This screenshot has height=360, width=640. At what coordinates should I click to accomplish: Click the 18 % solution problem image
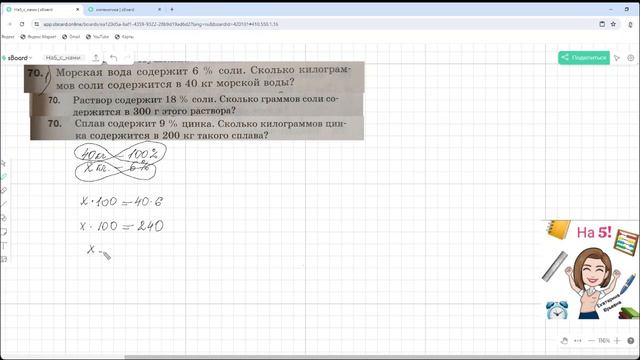[197, 104]
